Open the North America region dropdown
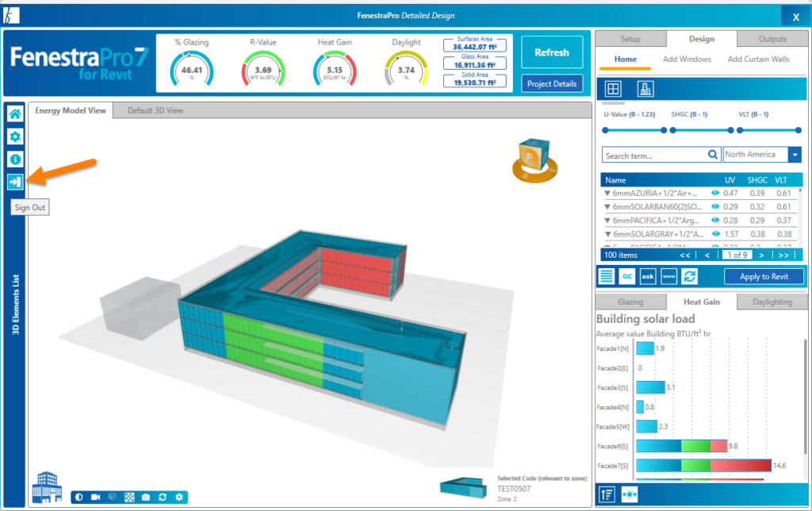The image size is (812, 511). click(x=795, y=155)
